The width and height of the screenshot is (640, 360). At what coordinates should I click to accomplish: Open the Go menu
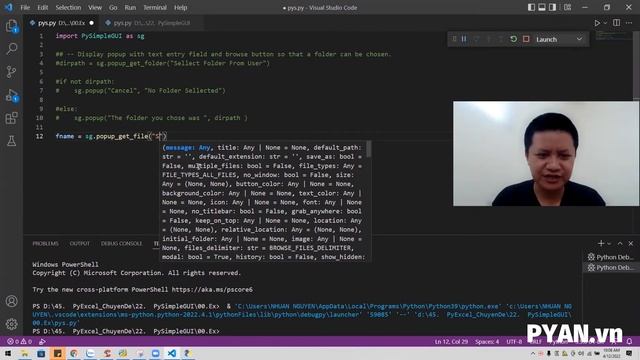coord(113,7)
